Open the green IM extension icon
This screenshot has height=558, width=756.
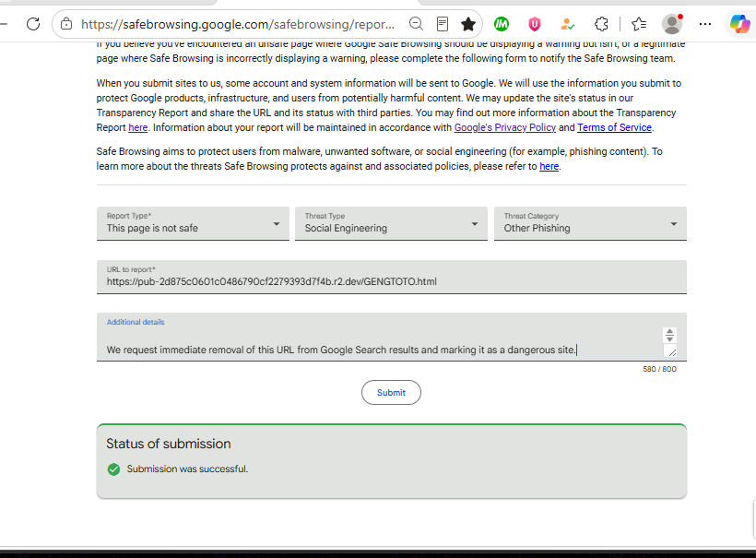tap(502, 24)
